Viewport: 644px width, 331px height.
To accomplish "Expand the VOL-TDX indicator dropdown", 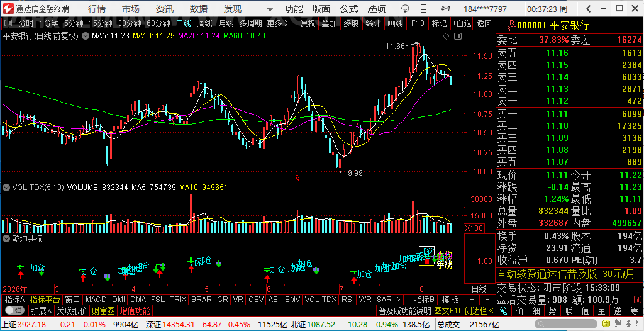I will coord(6,188).
